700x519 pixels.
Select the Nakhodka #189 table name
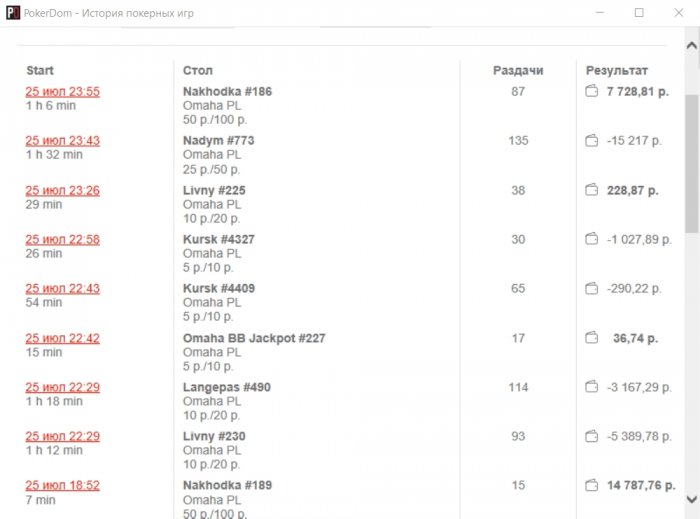pyautogui.click(x=227, y=486)
